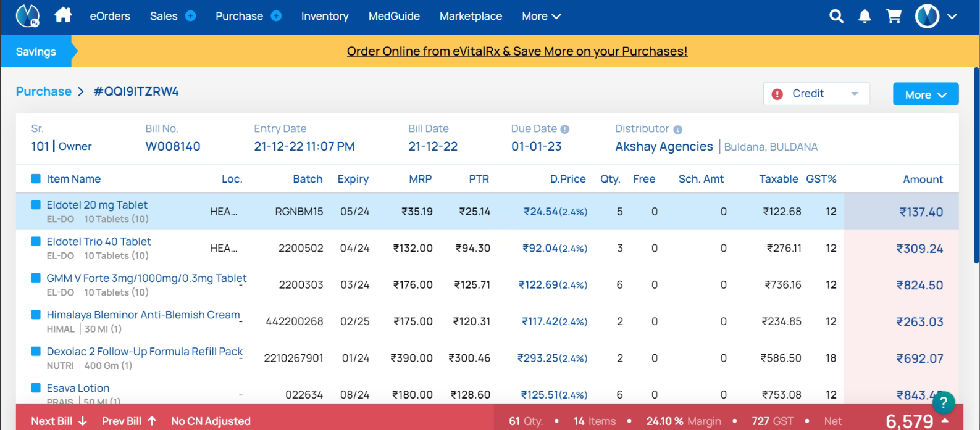Screen dimensions: 980x430
Task: Click batch RGNBM15 cell
Action: pos(299,212)
